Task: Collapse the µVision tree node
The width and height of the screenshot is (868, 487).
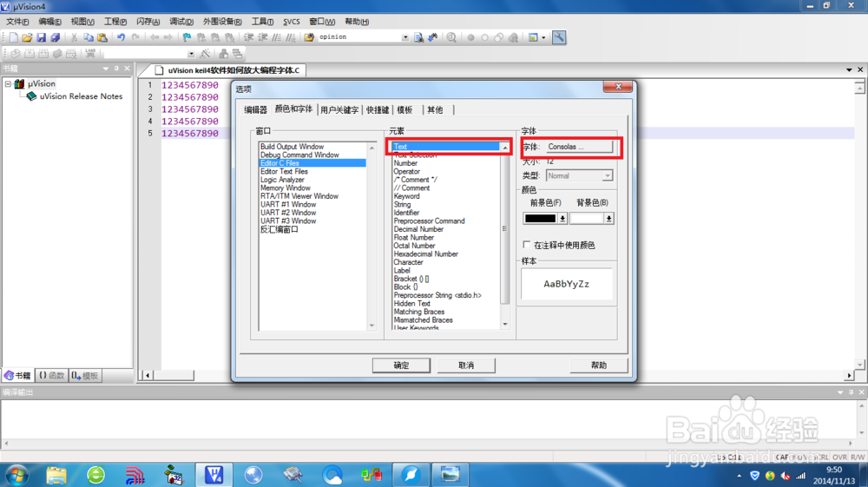Action: point(9,84)
